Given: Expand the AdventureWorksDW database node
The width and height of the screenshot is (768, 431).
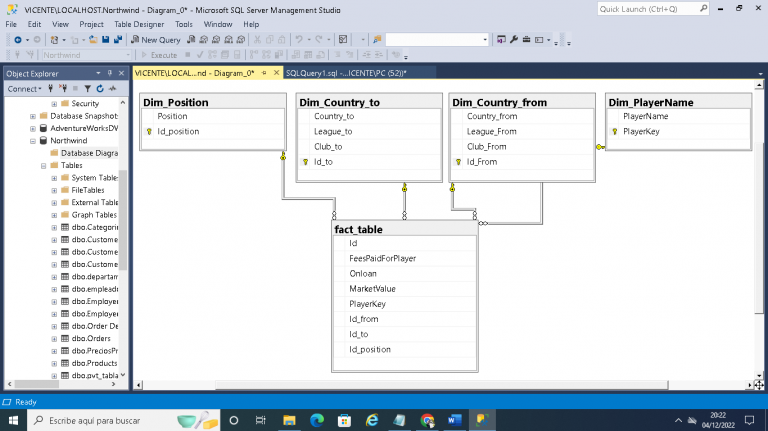Looking at the screenshot, I should (32, 128).
